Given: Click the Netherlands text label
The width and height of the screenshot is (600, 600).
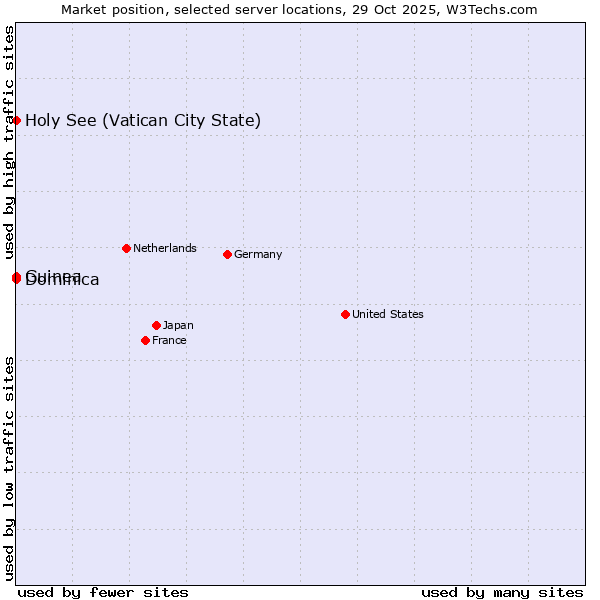Looking at the screenshot, I should [x=164, y=248].
